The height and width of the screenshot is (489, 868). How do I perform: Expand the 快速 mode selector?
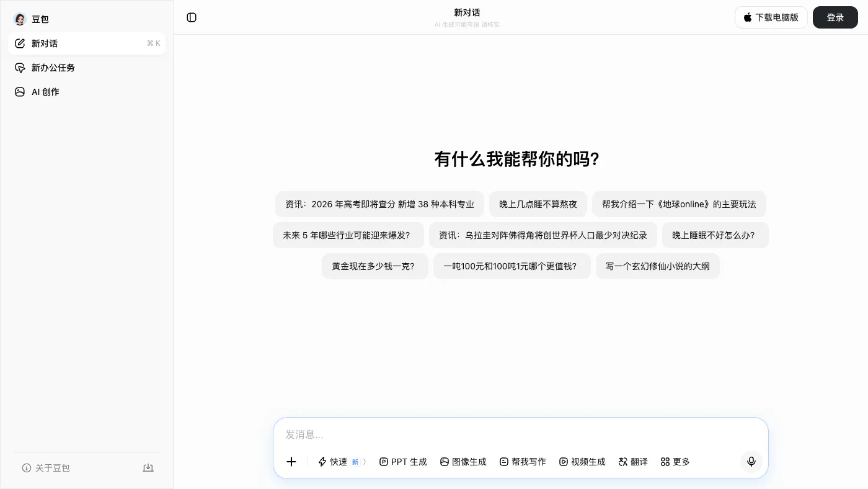[342, 462]
